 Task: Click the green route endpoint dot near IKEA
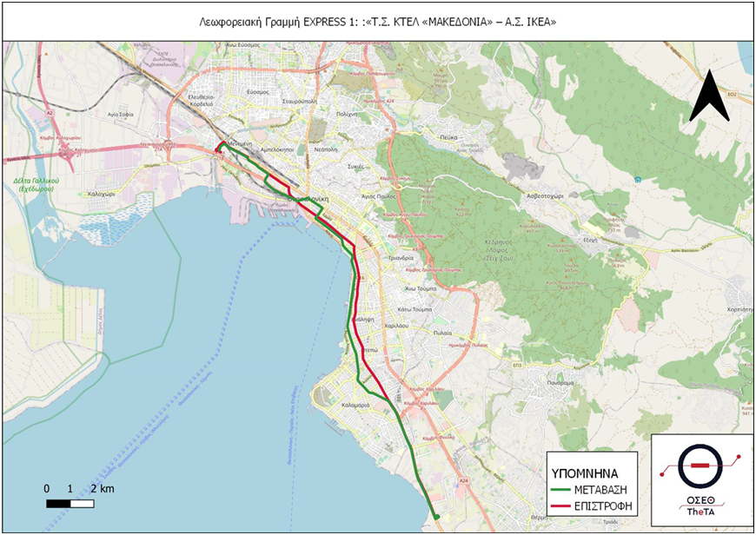tap(436, 518)
